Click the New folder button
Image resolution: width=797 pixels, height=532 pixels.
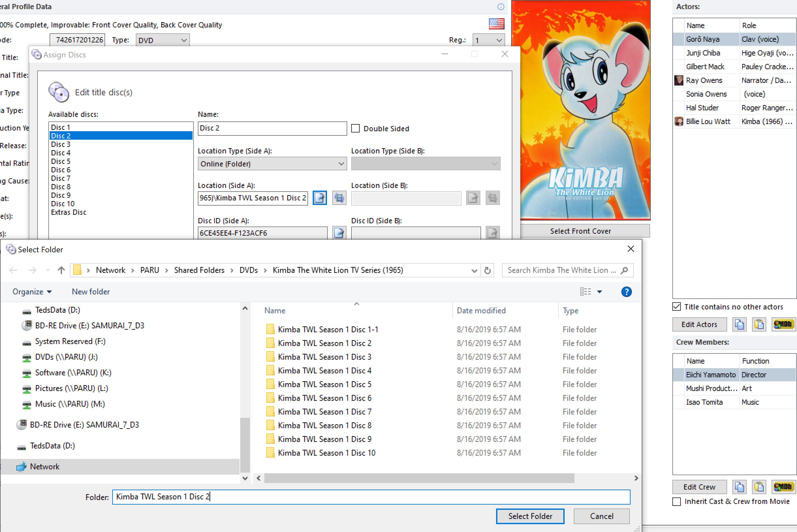pyautogui.click(x=91, y=291)
